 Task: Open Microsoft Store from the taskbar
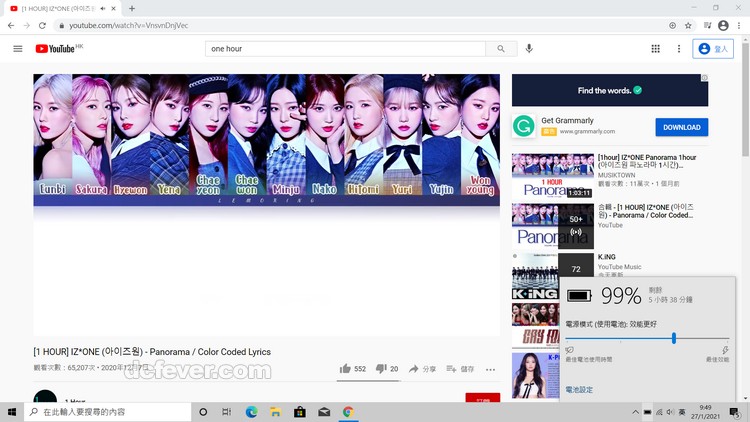point(300,412)
